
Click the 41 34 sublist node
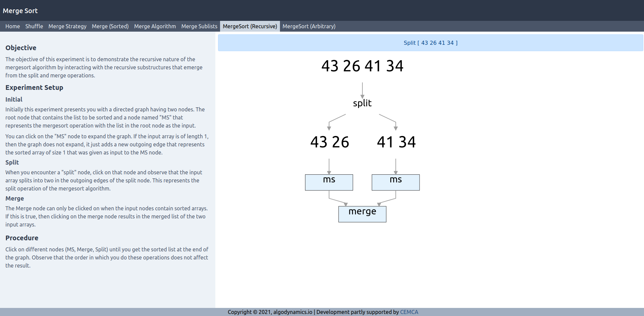point(396,142)
